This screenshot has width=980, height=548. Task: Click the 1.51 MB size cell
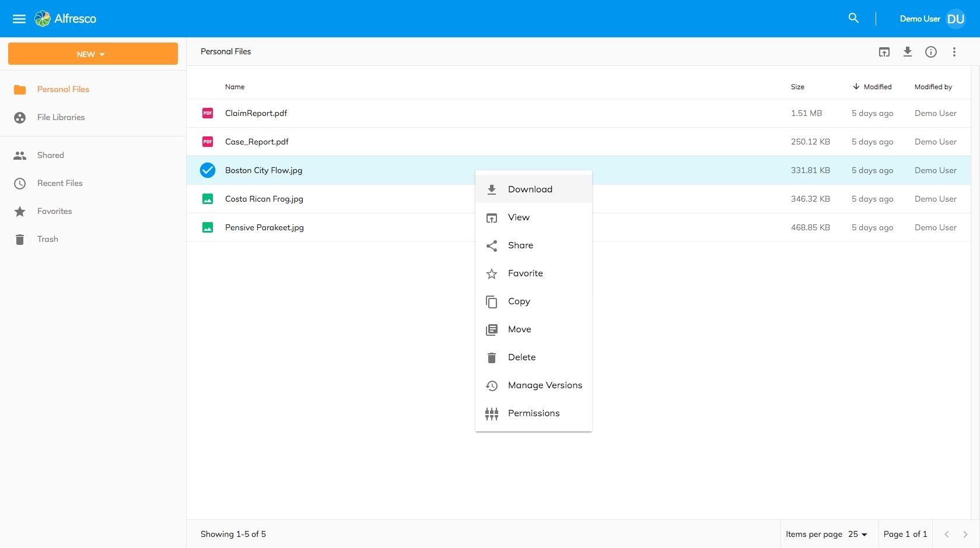tap(806, 113)
